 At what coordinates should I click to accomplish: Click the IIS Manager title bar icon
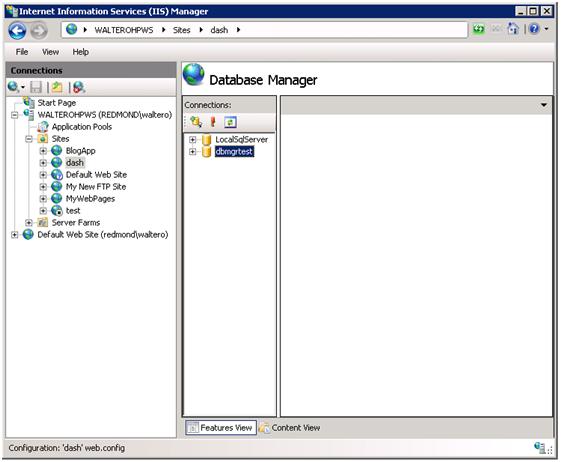[12, 11]
